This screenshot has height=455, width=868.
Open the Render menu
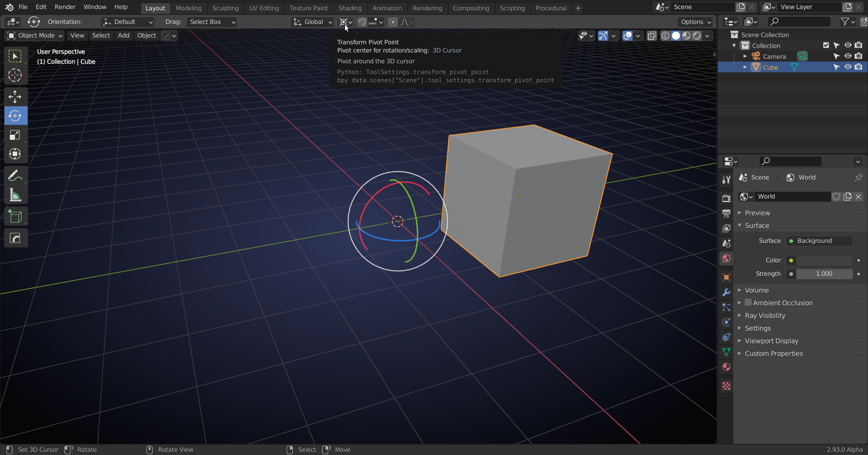tap(65, 7)
